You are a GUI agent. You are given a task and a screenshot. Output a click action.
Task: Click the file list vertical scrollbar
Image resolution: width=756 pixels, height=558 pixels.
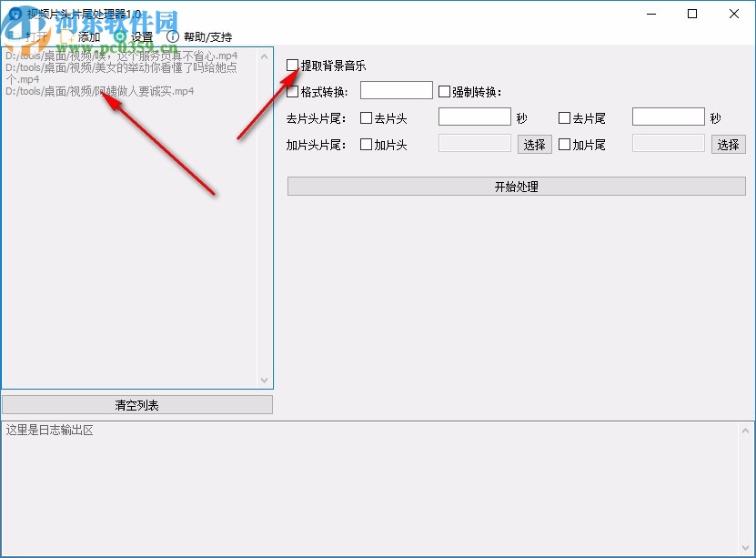point(267,218)
